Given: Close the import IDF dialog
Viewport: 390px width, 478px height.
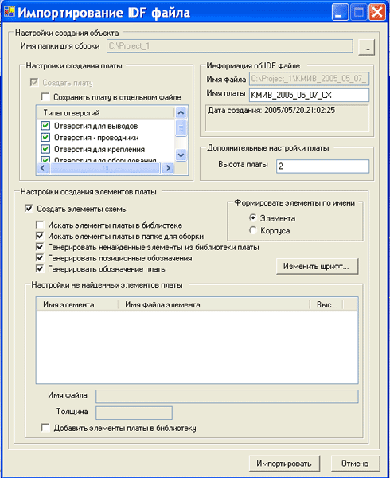Looking at the screenshot, I should [x=377, y=13].
